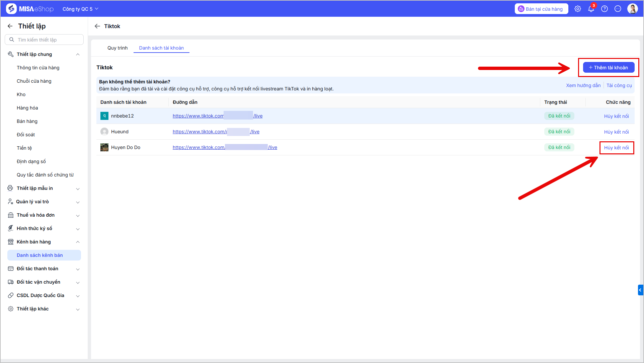This screenshot has height=363, width=644.
Task: Click the Đã kết nối status for Huyen Do Do
Action: 559,147
